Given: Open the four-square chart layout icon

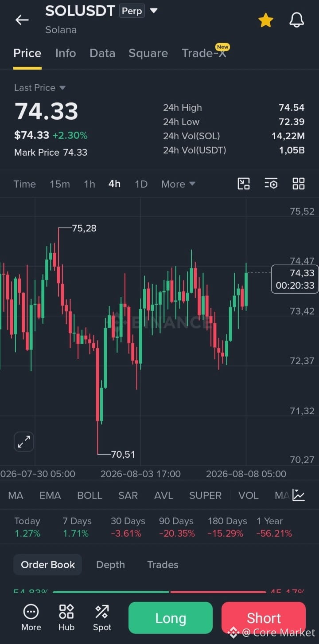Looking at the screenshot, I should click(x=299, y=184).
